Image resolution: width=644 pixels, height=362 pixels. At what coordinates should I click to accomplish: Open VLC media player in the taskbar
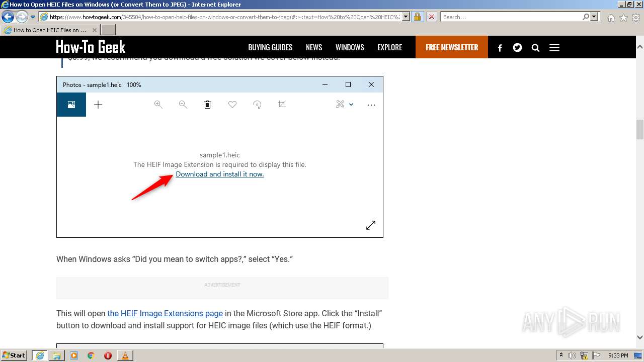tap(125, 355)
